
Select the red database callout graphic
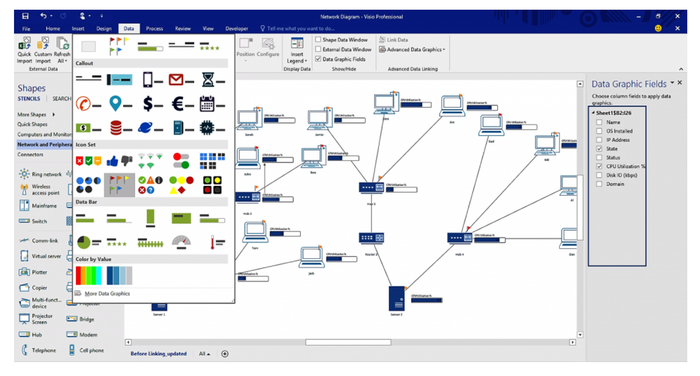pyautogui.click(x=120, y=128)
